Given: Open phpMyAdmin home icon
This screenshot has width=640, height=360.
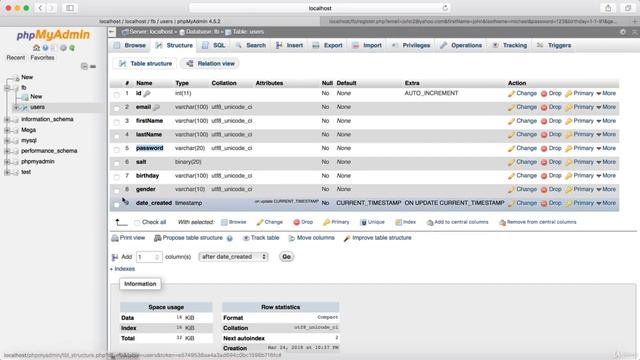Looking at the screenshot, I should pos(36,48).
